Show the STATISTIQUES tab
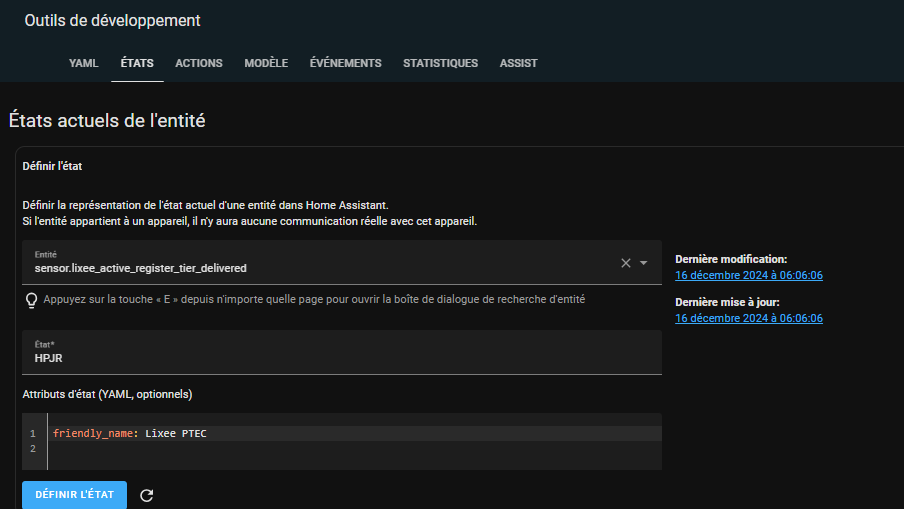Viewport: 904px width, 509px height. pyautogui.click(x=440, y=63)
